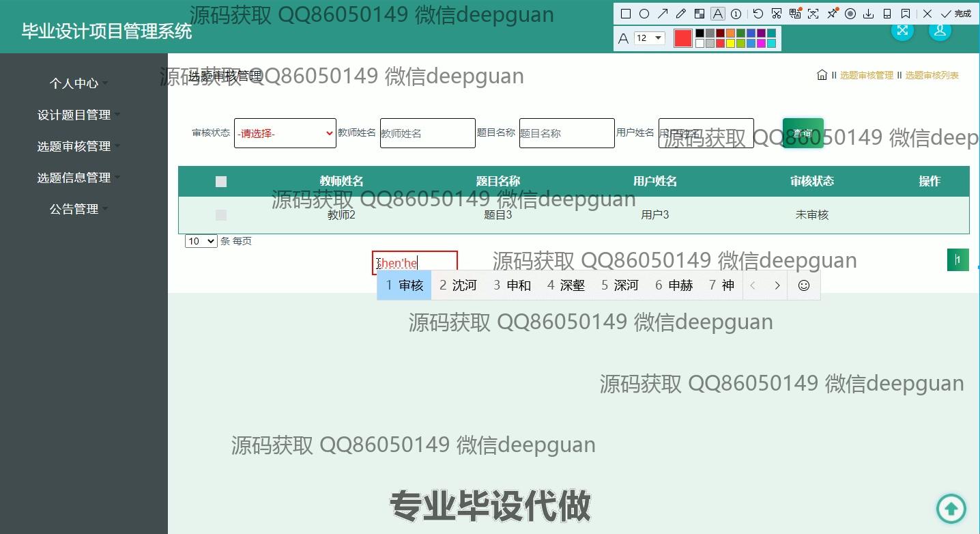980x534 pixels.
Task: Open the rows-per-page dropdown showing 10
Action: (201, 241)
